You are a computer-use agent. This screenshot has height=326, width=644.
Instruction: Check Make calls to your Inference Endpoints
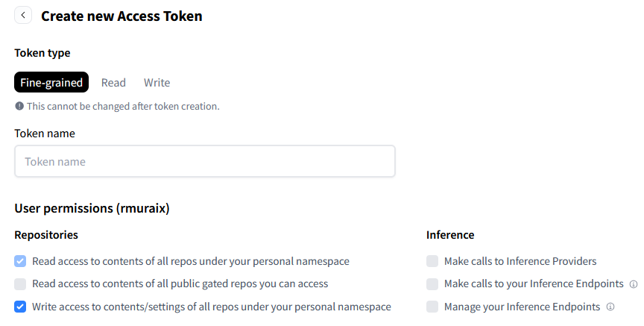(x=432, y=283)
